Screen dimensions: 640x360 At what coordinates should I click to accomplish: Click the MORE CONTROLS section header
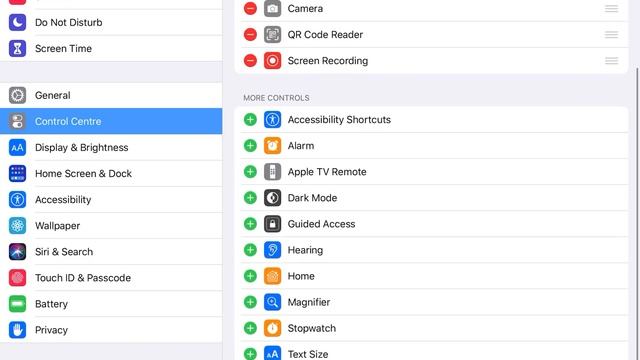[x=276, y=98]
